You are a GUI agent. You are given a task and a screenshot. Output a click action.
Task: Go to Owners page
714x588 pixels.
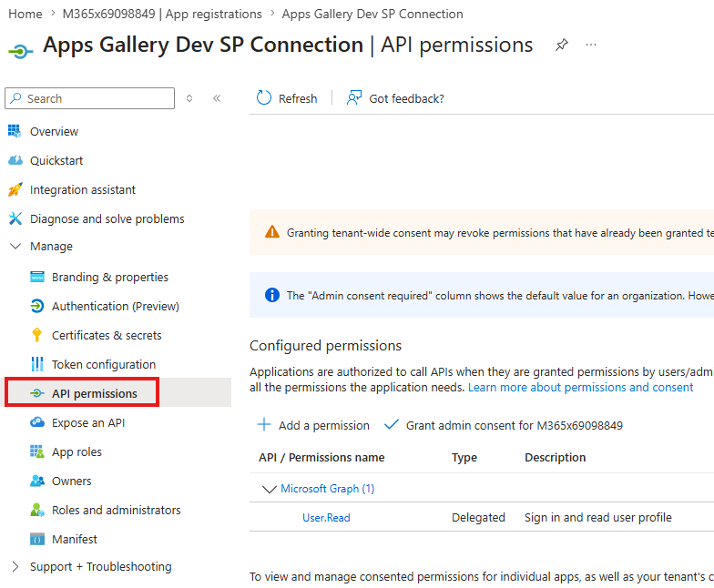[x=71, y=481]
